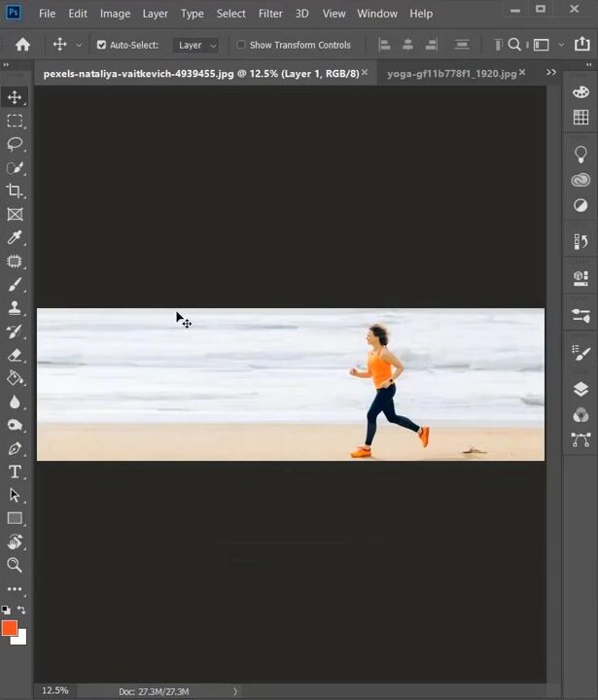Align horizontal centers button

[407, 45]
